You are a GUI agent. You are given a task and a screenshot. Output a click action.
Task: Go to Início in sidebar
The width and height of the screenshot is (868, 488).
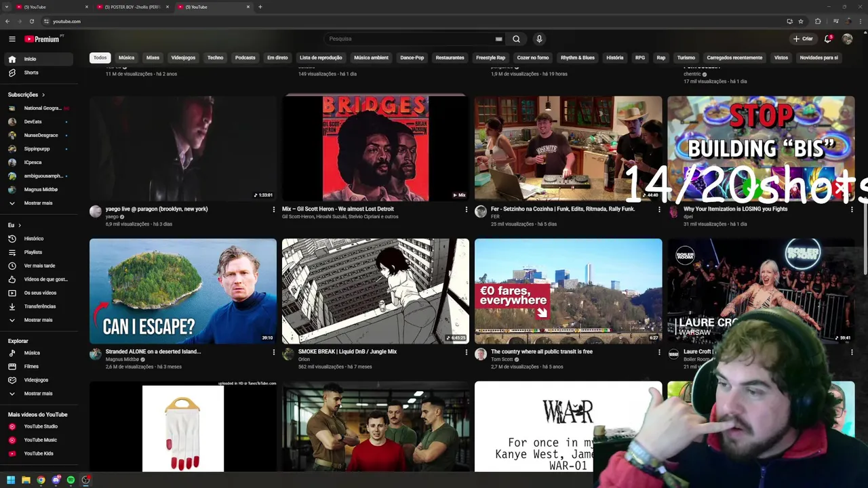[x=39, y=59]
